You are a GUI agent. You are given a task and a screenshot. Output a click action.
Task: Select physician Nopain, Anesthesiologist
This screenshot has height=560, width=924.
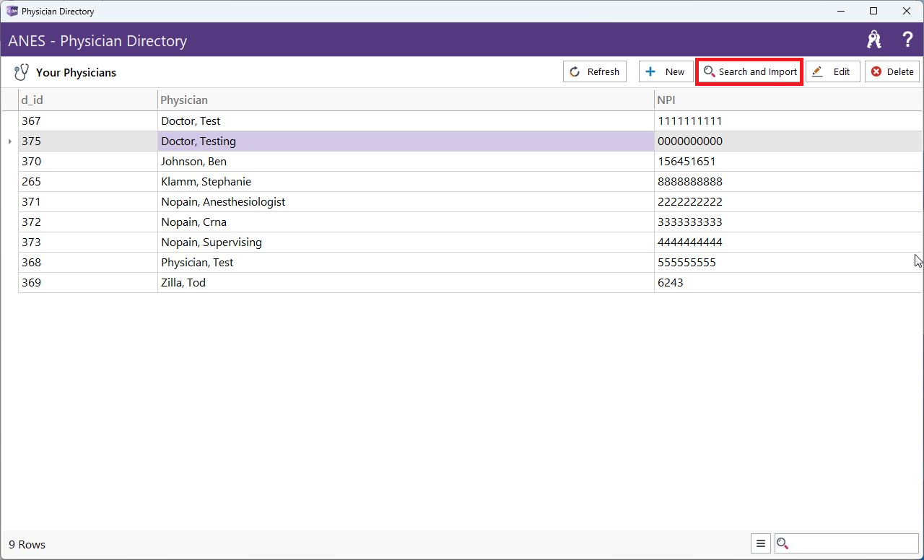click(406, 201)
